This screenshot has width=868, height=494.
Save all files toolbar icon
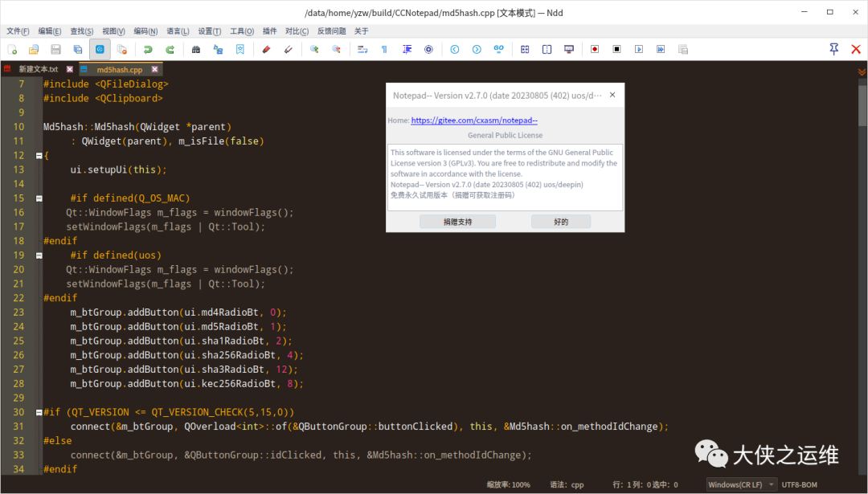(x=78, y=49)
